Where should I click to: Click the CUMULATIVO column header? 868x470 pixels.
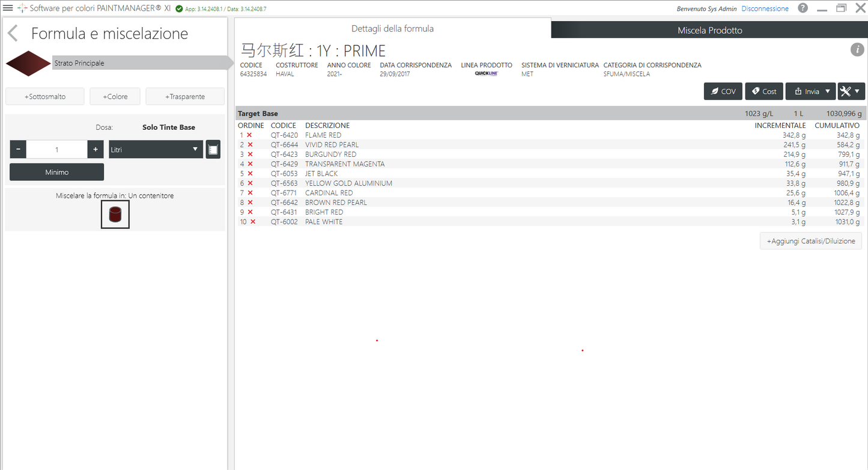(837, 126)
